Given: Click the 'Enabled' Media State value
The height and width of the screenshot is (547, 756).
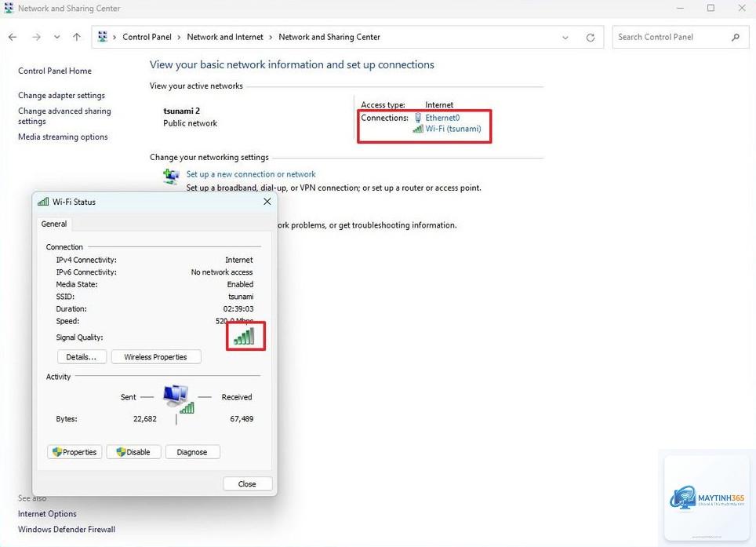Looking at the screenshot, I should (240, 285).
